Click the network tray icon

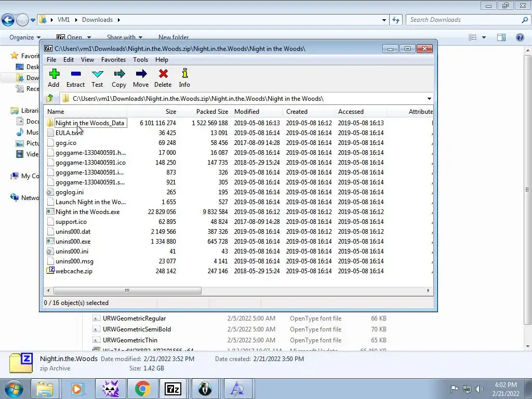click(x=467, y=389)
